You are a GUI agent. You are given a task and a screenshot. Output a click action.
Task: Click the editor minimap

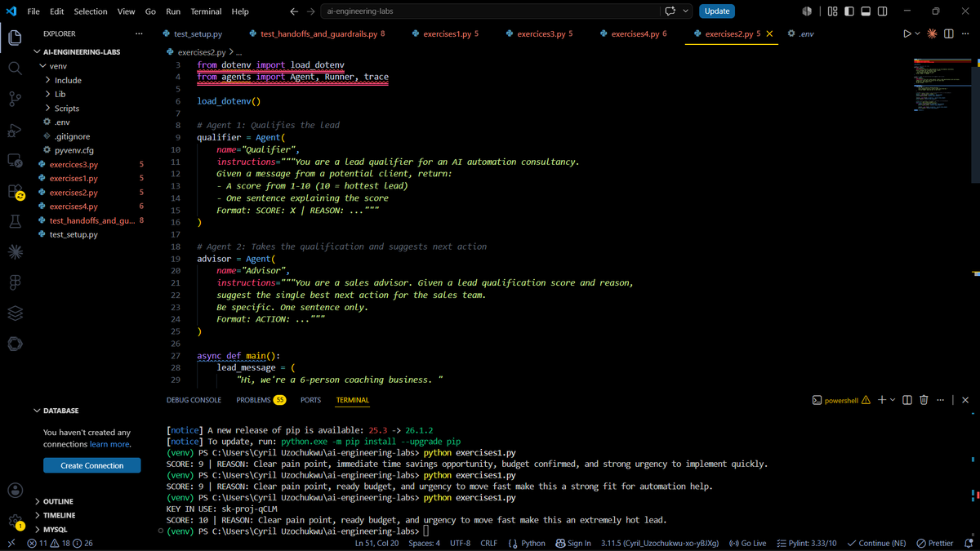[941, 83]
